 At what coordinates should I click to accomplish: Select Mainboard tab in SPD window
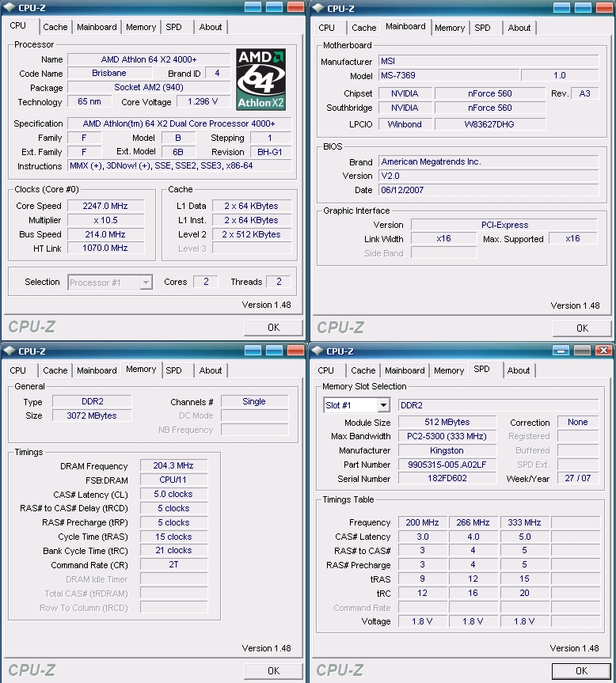click(x=405, y=370)
